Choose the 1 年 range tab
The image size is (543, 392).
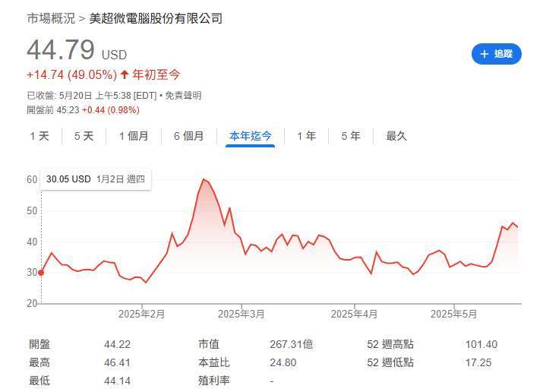(306, 136)
